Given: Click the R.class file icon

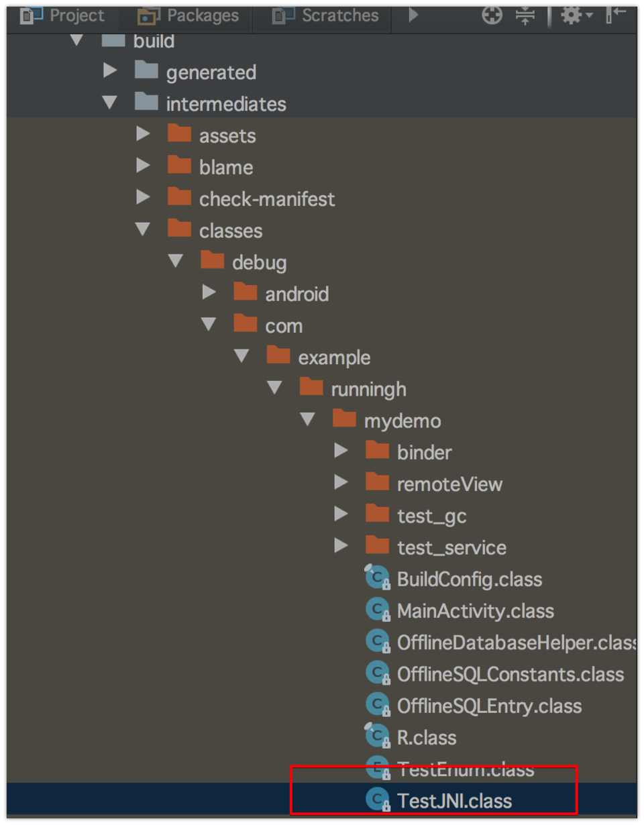Looking at the screenshot, I should (378, 736).
